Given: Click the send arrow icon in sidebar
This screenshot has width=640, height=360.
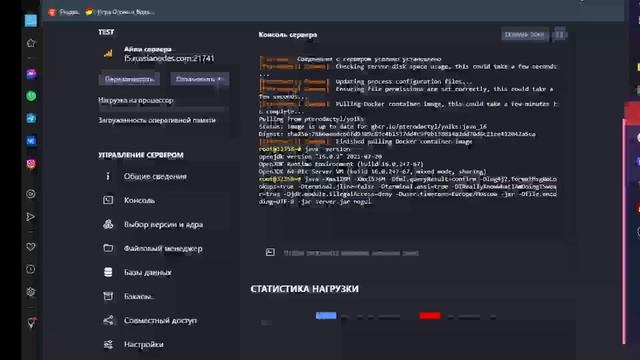Looking at the screenshot, I should click(31, 217).
